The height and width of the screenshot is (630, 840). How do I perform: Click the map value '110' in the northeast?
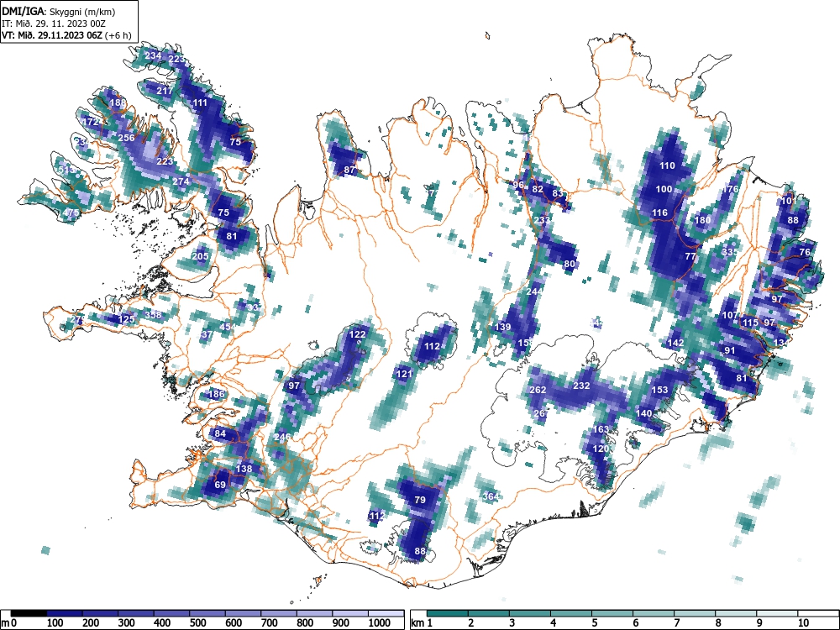tap(668, 165)
